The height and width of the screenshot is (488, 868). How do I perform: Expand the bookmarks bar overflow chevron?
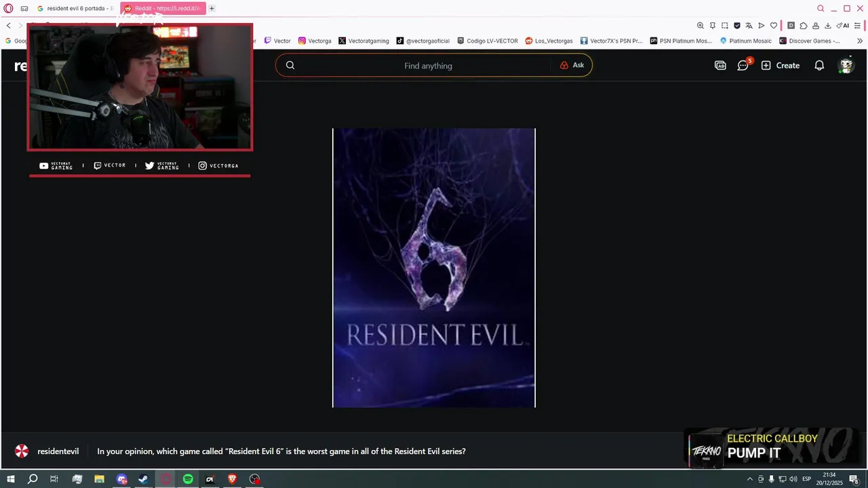[x=860, y=41]
